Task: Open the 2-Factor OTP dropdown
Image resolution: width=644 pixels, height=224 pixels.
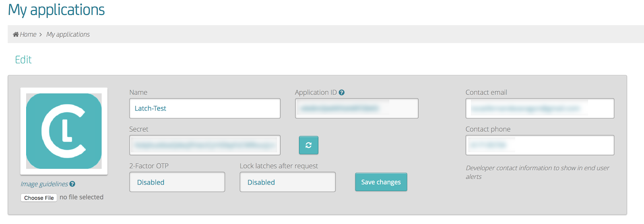Action: click(x=177, y=182)
